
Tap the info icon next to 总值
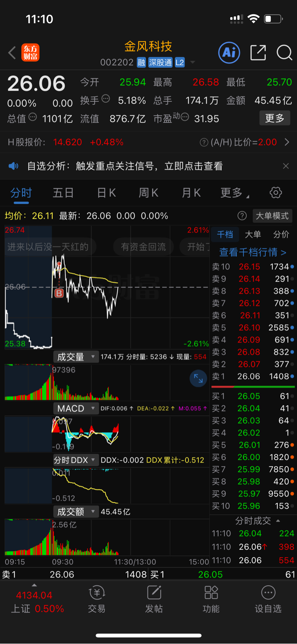33,117
